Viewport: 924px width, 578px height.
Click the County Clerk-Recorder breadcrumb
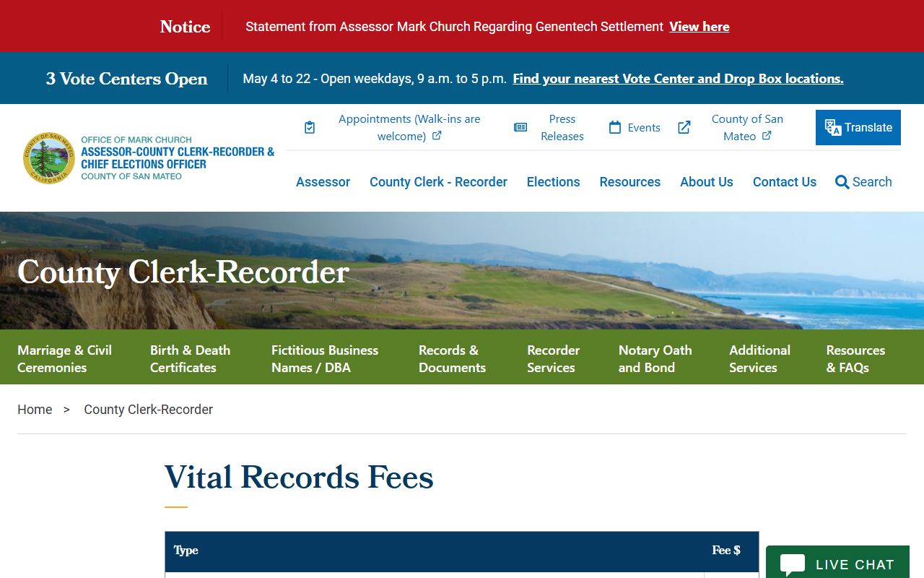(x=148, y=410)
